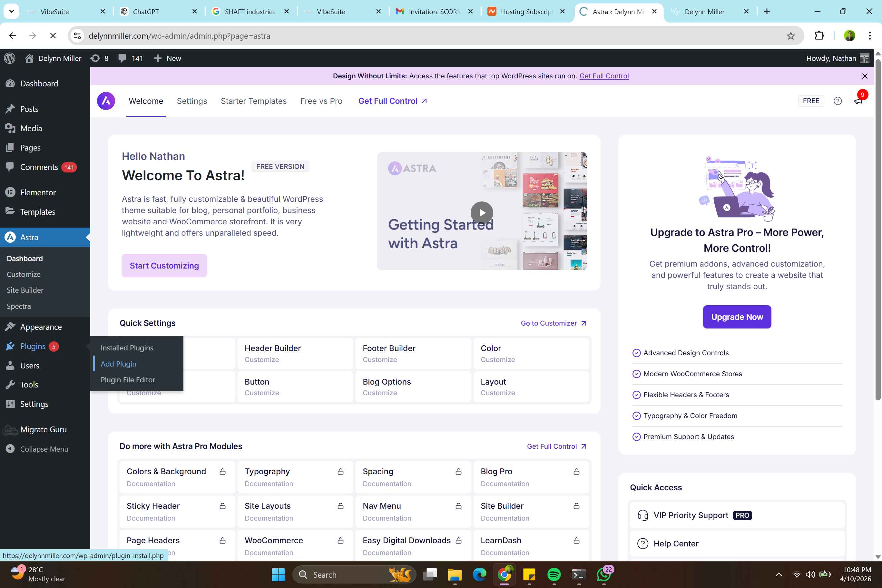Follow the Go to Customizer link
Screen dimensions: 882x588
click(x=554, y=323)
